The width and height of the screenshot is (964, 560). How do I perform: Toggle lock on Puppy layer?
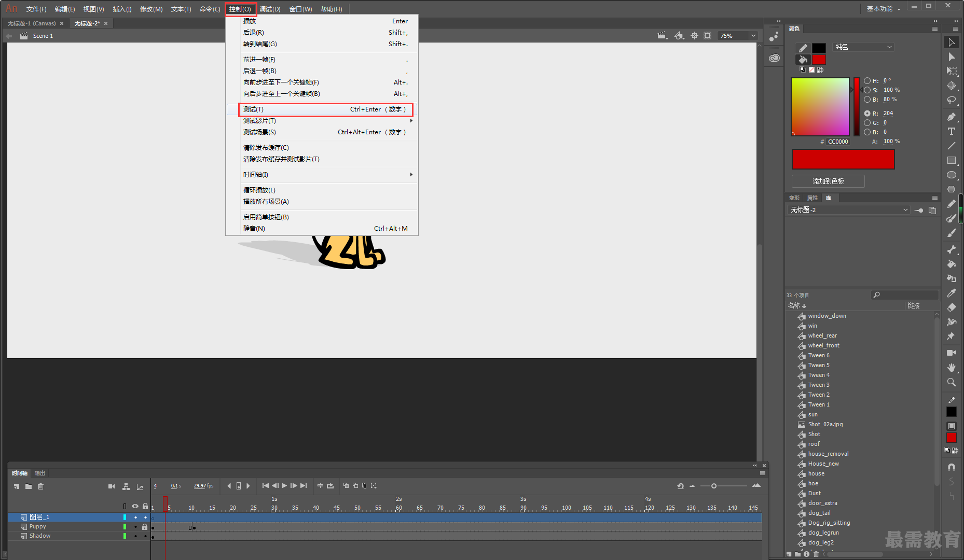tap(145, 527)
